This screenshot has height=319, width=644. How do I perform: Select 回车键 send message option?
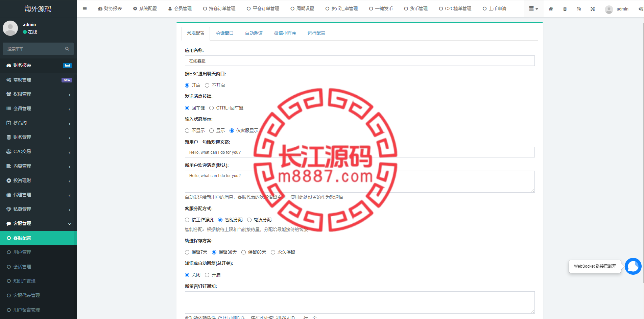click(x=187, y=108)
